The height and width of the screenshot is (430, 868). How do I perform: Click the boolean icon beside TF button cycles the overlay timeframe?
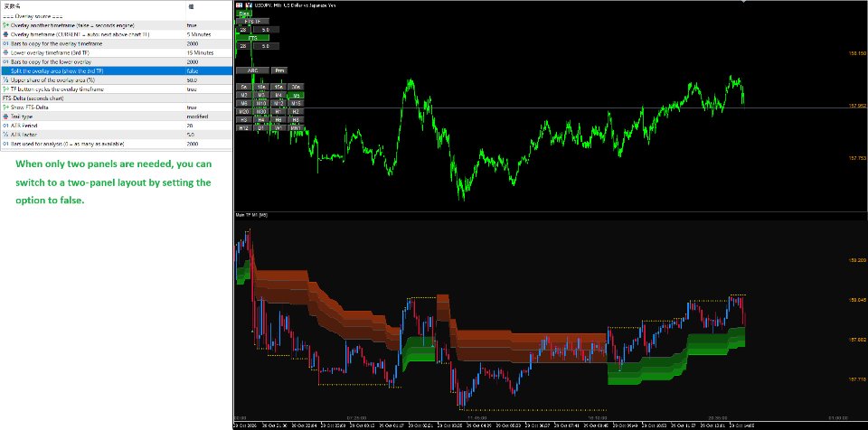pos(5,89)
